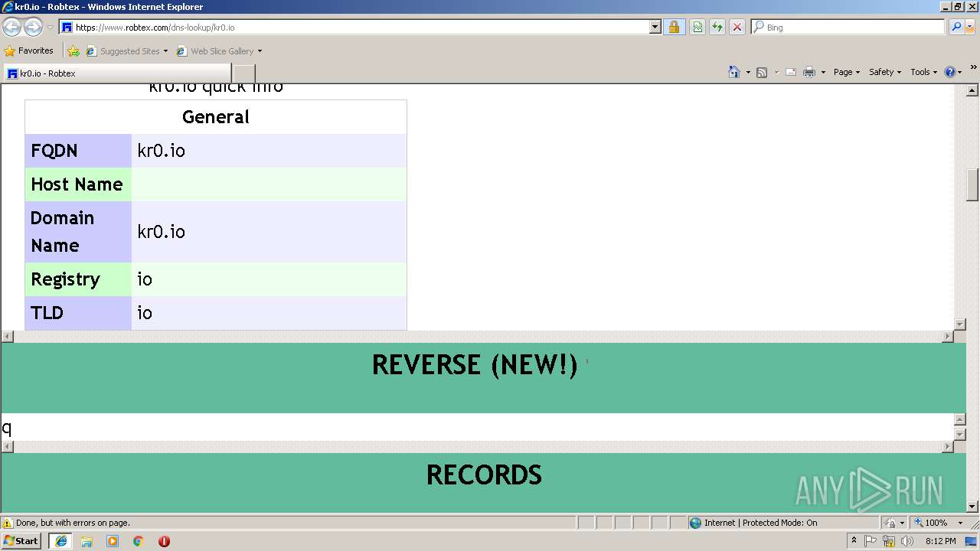
Task: Open the search provider dropdown arrow
Action: coord(970,28)
